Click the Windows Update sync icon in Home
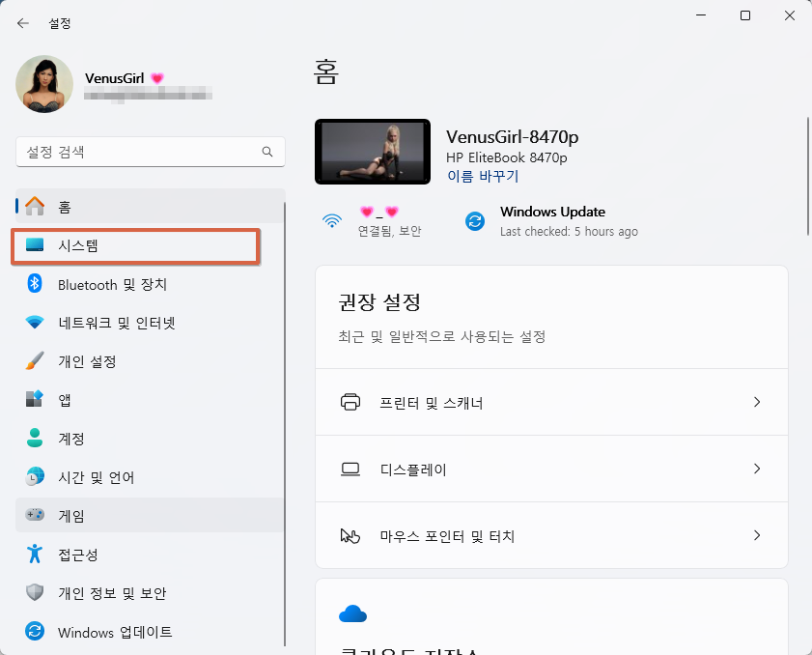 (x=475, y=221)
